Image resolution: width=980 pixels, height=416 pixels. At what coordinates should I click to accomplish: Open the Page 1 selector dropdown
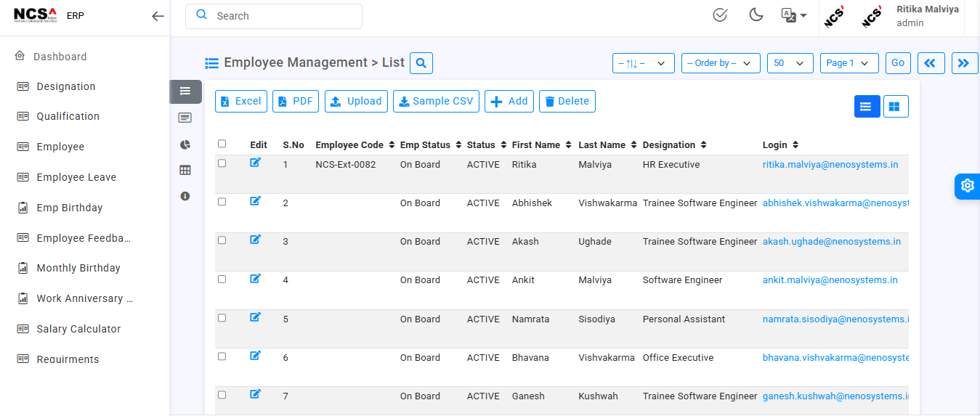click(x=849, y=63)
